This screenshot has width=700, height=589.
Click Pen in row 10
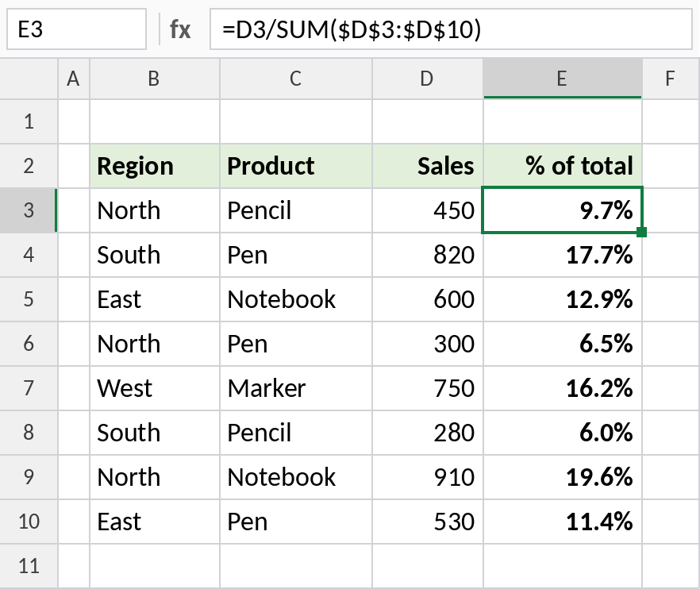click(x=295, y=522)
